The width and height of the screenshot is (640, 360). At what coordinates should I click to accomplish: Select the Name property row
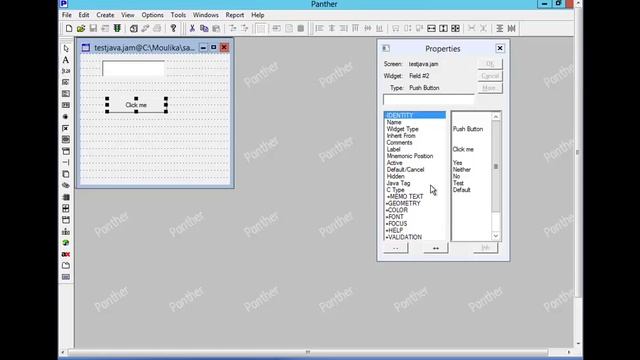click(394, 122)
